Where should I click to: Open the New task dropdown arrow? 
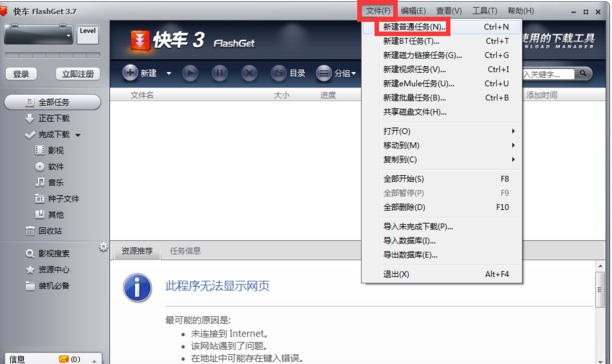(x=169, y=73)
